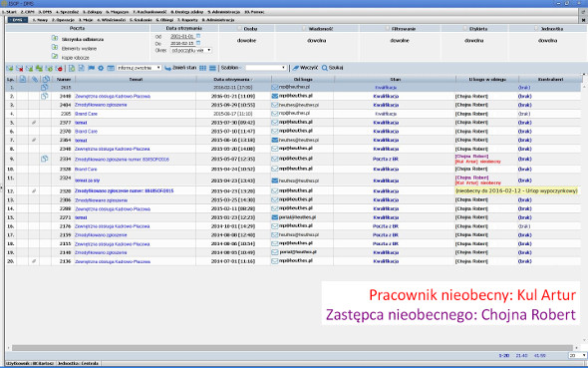Click the red record icon in toolbar
The width and height of the screenshot is (588, 368).
(x=59, y=68)
